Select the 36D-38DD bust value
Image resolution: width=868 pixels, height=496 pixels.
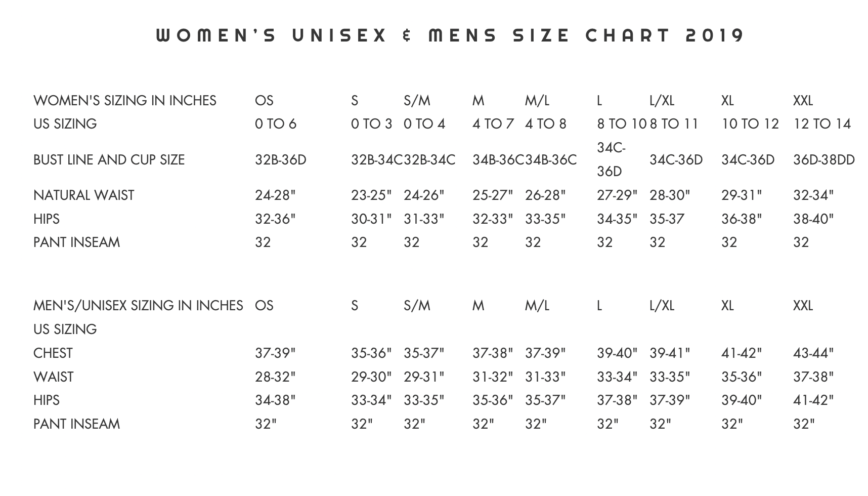(x=823, y=159)
